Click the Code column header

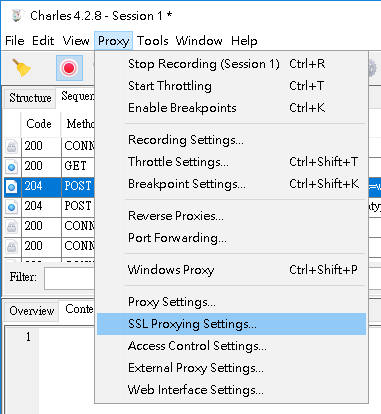click(x=41, y=124)
